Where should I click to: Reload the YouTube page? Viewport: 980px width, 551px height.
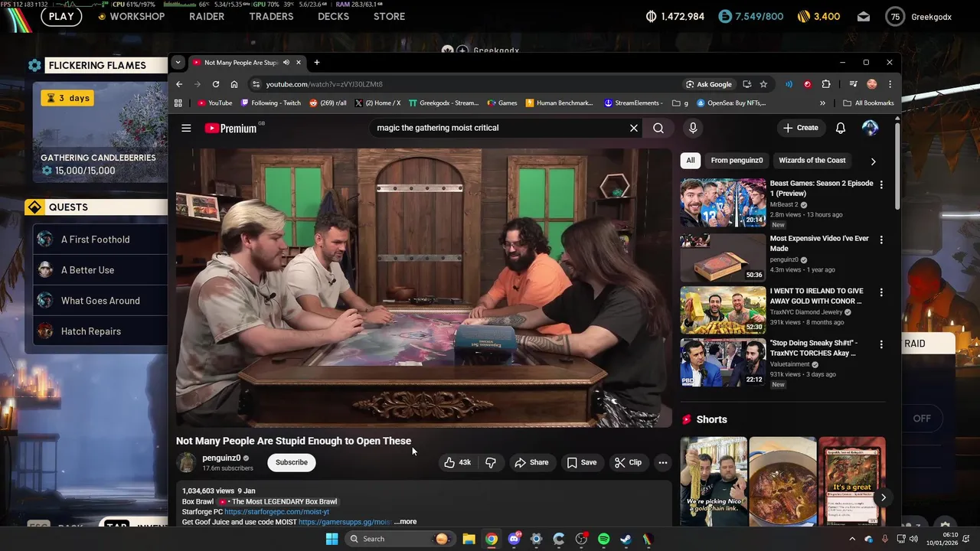pyautogui.click(x=216, y=84)
